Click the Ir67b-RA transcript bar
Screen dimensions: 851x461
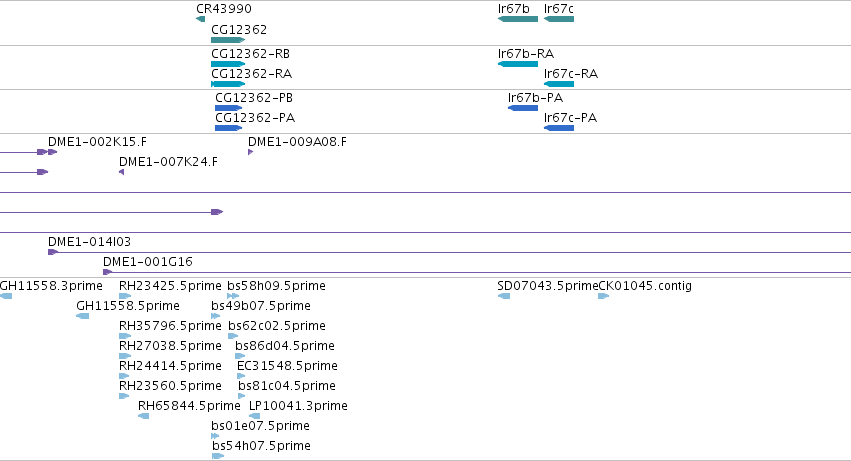[518, 64]
